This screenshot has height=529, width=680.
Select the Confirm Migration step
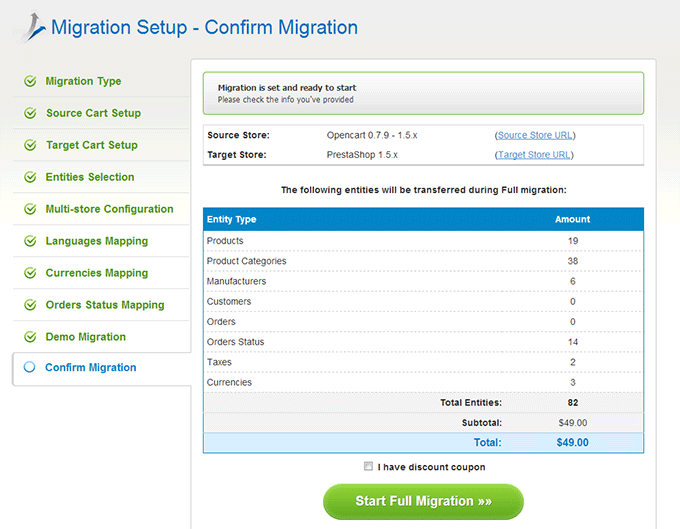click(91, 368)
